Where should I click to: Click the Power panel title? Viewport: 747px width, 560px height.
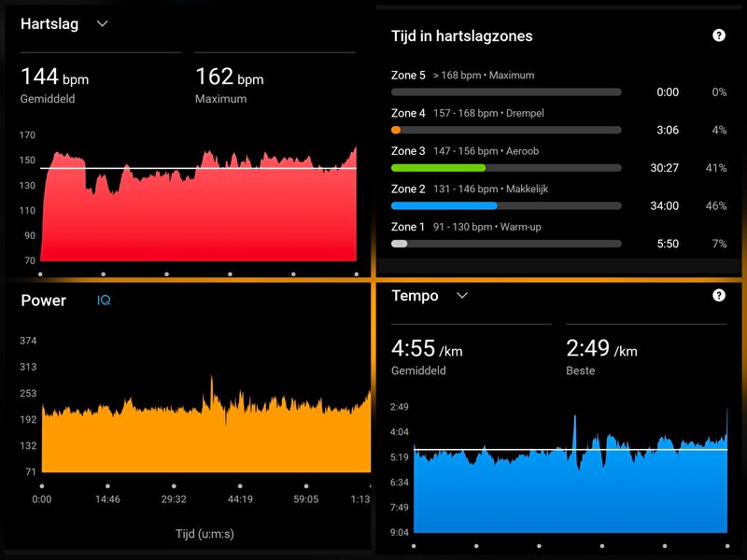43,301
